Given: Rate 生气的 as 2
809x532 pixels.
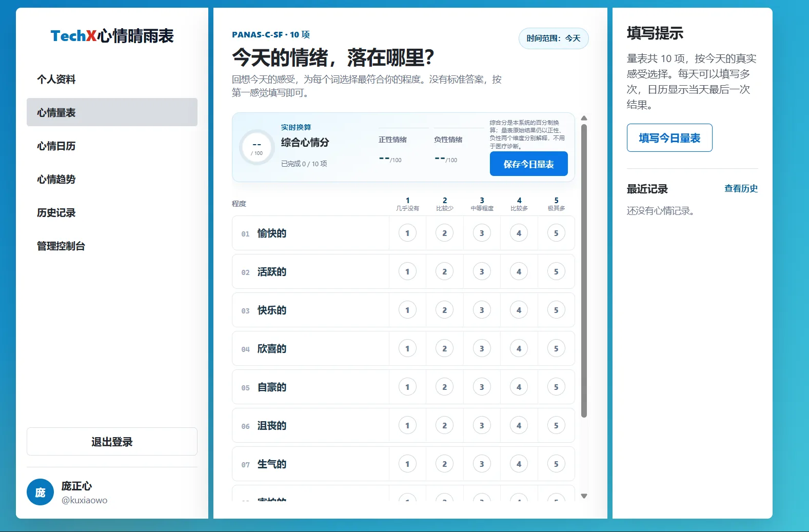Looking at the screenshot, I should (445, 464).
